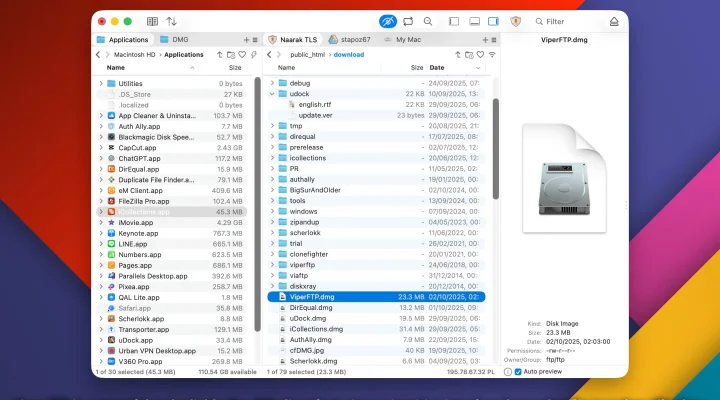
Task: Collapse the udock folder
Action: pyautogui.click(x=272, y=94)
